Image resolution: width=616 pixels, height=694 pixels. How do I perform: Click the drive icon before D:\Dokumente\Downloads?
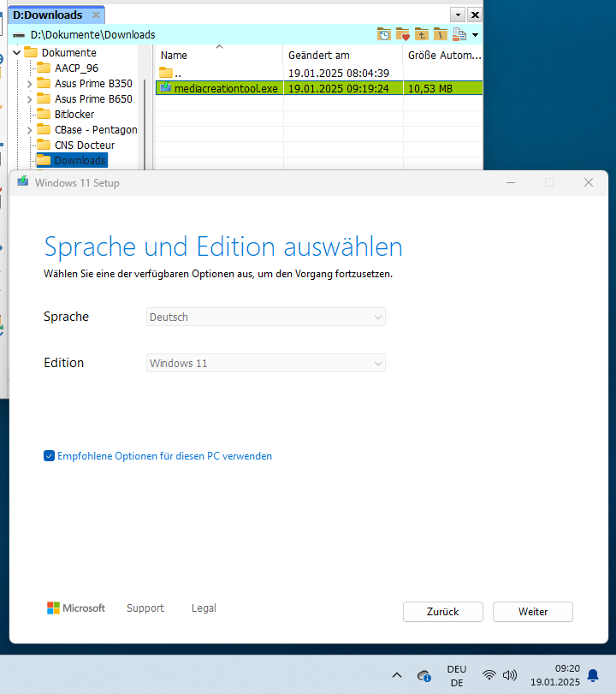19,35
